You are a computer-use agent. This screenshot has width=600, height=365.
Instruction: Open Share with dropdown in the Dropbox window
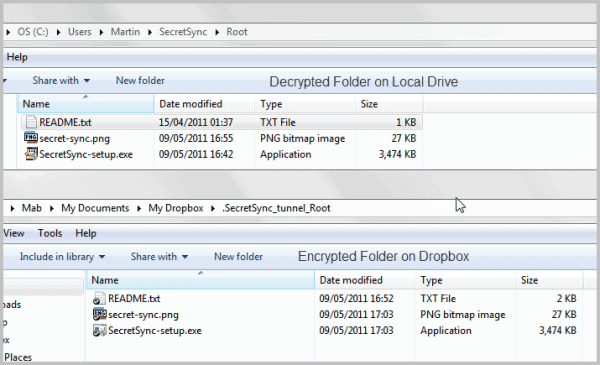(159, 257)
